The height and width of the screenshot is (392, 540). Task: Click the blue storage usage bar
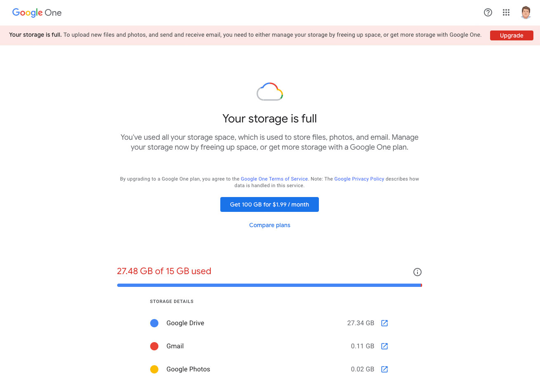click(x=269, y=285)
